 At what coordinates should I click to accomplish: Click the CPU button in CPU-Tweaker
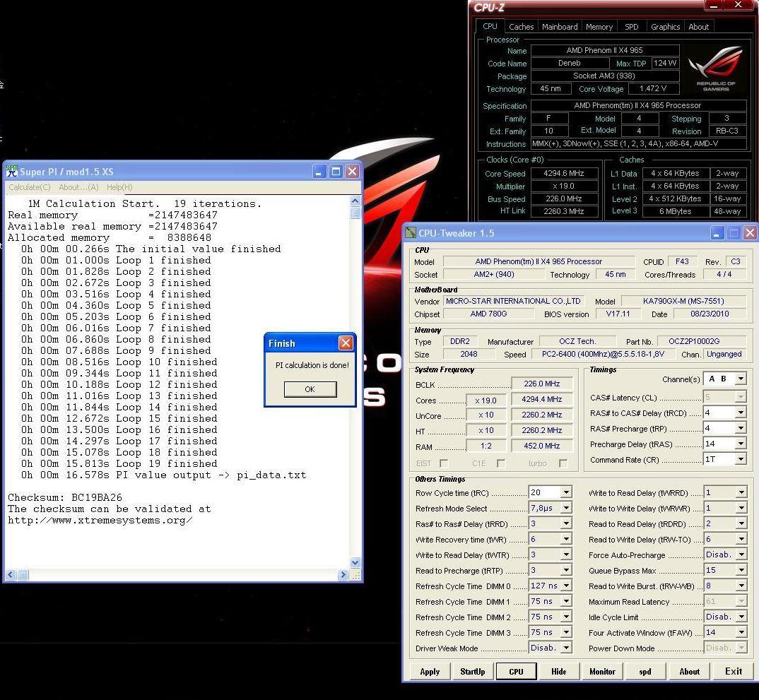516,672
